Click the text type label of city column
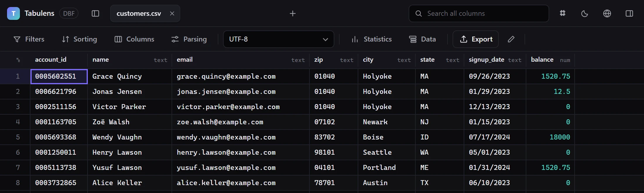This screenshot has height=193, width=644. point(404,60)
